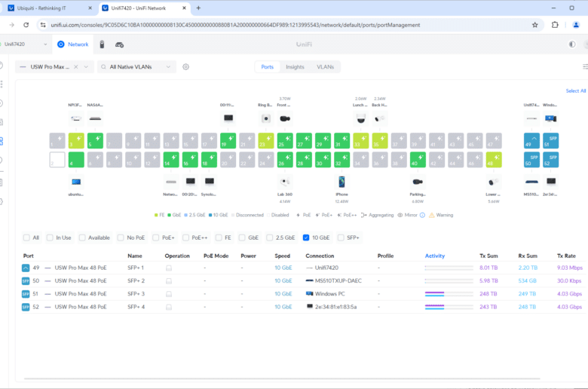Click port 5 in the switch diagram
The image size is (588, 389).
point(95,141)
